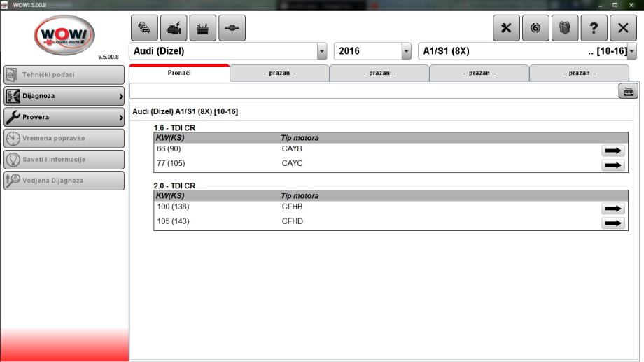Click the 100 (136) power value
This screenshot has height=362, width=644.
coord(173,207)
